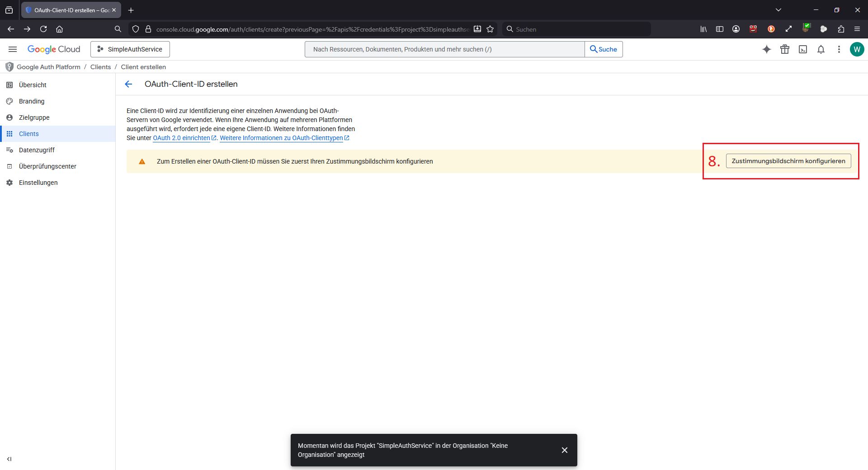The image size is (868, 470).
Task: Open the Firefox account icon
Action: 736,29
